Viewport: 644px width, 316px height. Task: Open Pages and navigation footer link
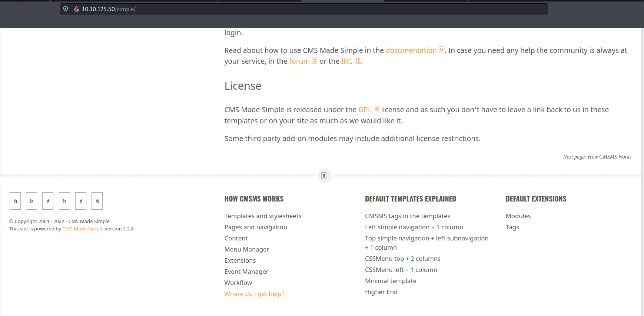click(256, 227)
